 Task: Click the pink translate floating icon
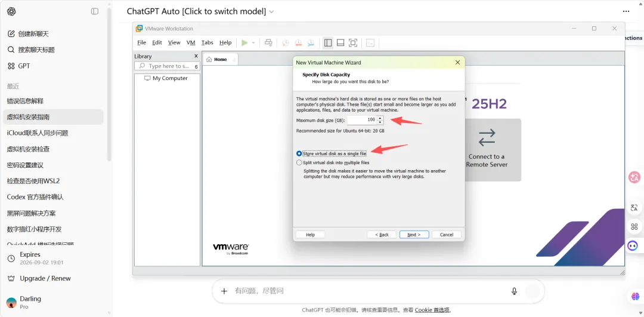(x=634, y=177)
